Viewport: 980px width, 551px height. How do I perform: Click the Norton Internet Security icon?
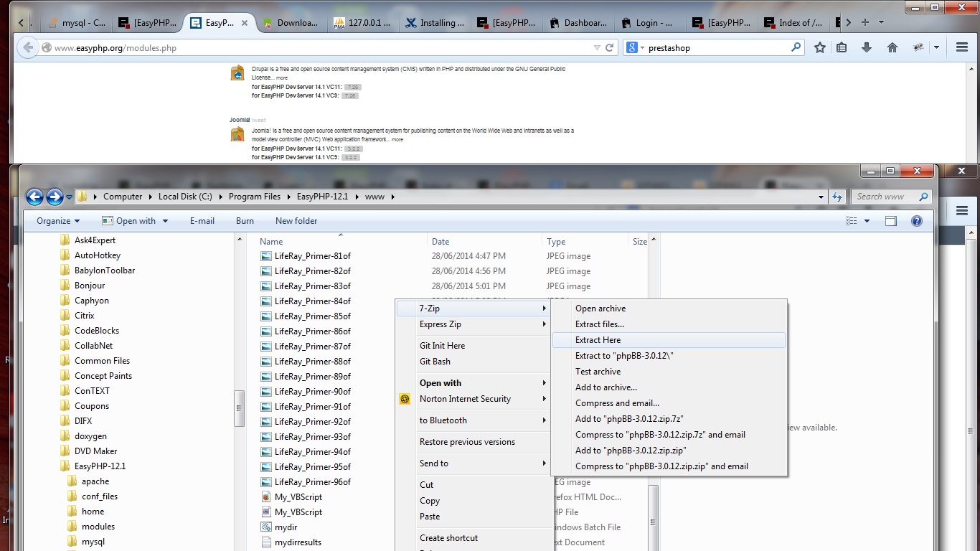pos(405,399)
